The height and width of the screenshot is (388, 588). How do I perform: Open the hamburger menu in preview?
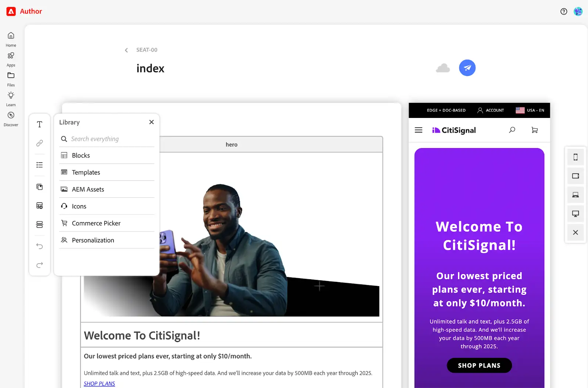[419, 130]
